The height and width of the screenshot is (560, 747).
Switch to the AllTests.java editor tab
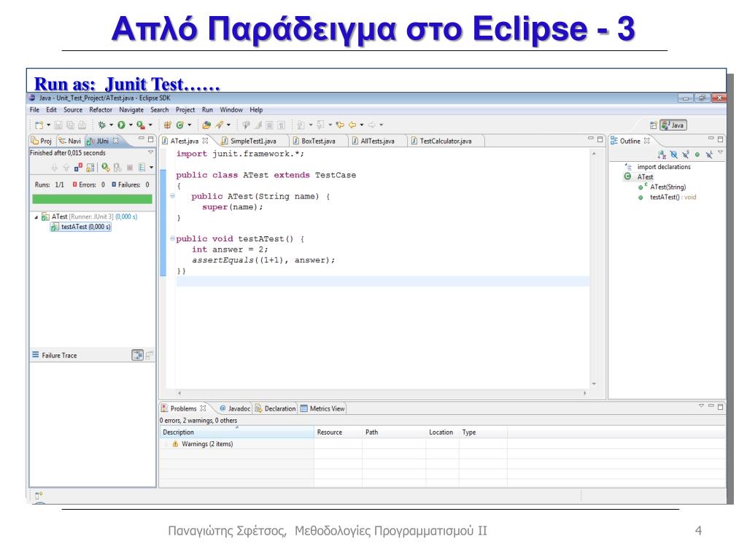[377, 141]
